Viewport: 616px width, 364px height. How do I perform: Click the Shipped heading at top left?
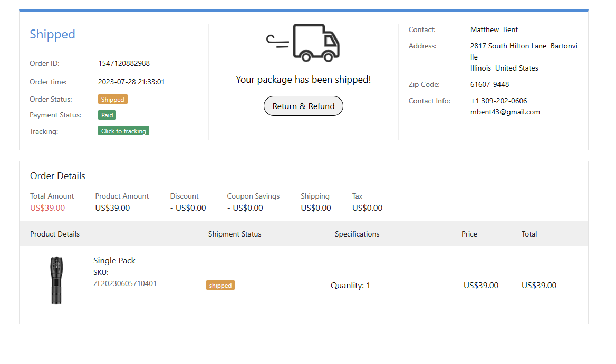pos(52,34)
